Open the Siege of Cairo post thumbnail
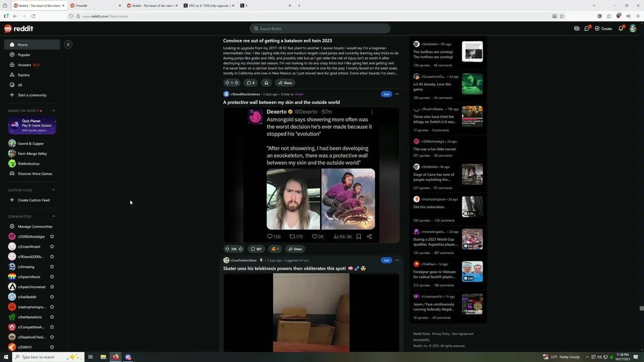The width and height of the screenshot is (644, 362). pos(472,174)
